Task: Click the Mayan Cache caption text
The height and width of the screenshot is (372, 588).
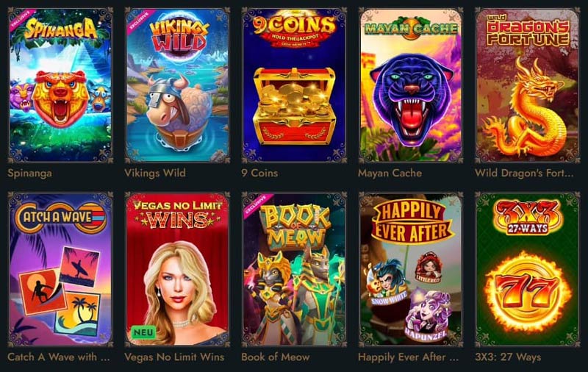Action: click(390, 173)
